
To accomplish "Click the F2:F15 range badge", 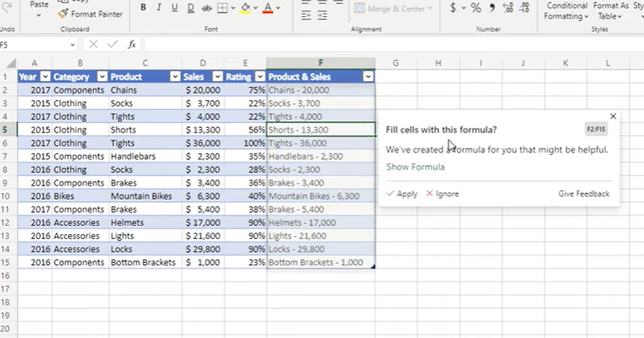I will 596,129.
